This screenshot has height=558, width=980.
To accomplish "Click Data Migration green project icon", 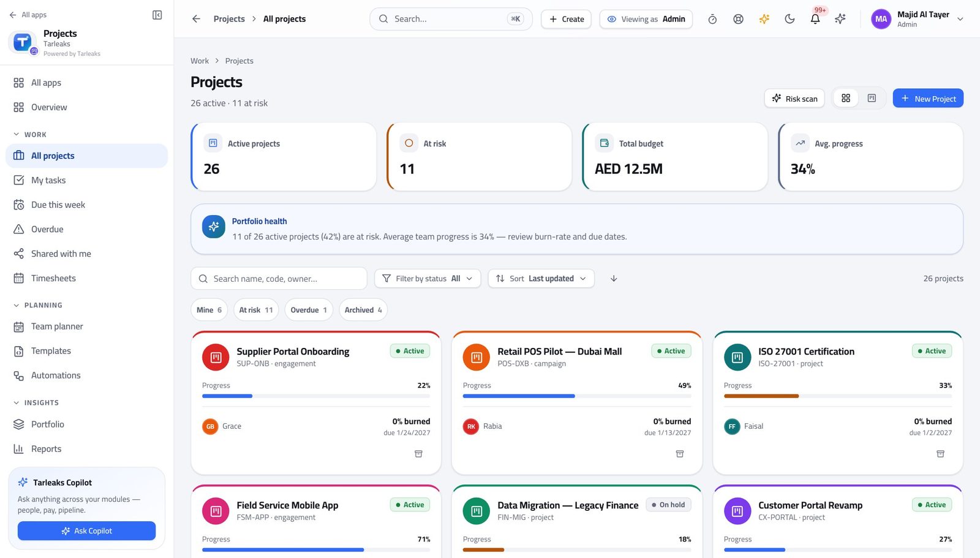I will coord(477,511).
